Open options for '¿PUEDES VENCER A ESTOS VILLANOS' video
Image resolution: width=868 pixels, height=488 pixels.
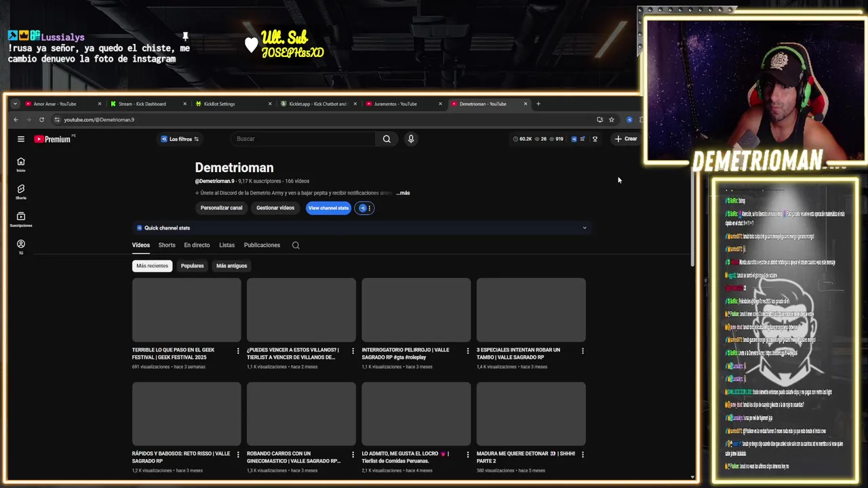353,350
